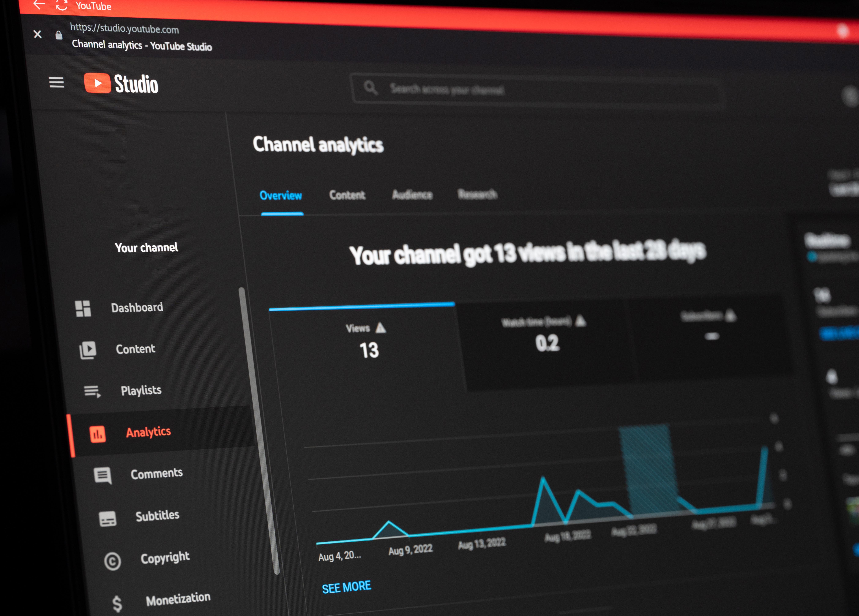Select the Content video icon

88,350
